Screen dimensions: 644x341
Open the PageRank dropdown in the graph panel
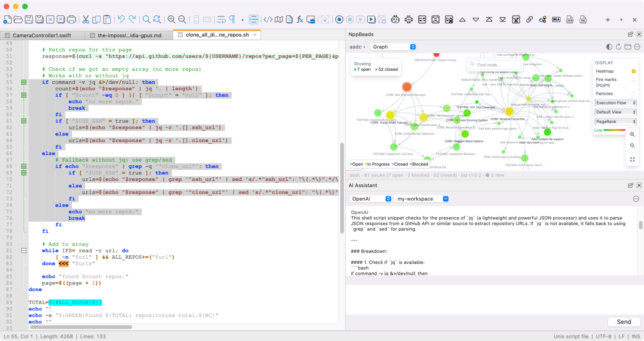coord(615,121)
